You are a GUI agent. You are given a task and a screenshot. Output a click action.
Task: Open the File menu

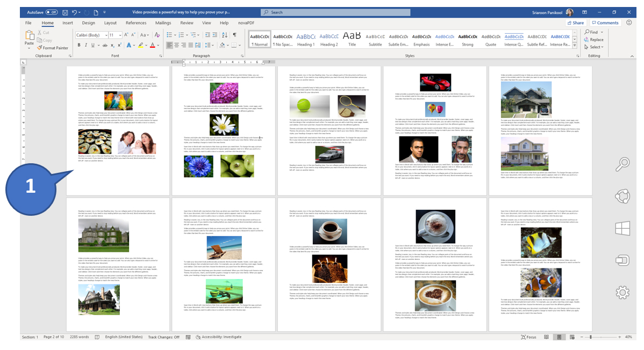coord(28,23)
